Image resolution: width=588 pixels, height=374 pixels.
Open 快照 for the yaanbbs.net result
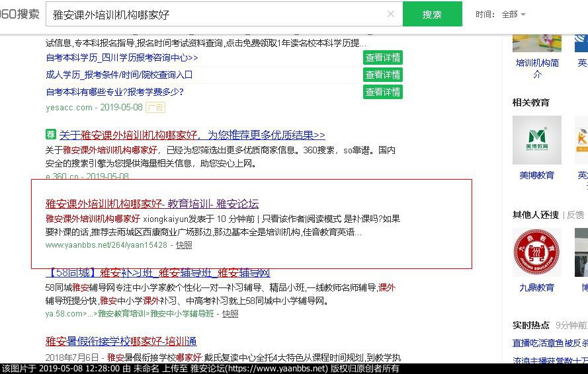tap(184, 245)
